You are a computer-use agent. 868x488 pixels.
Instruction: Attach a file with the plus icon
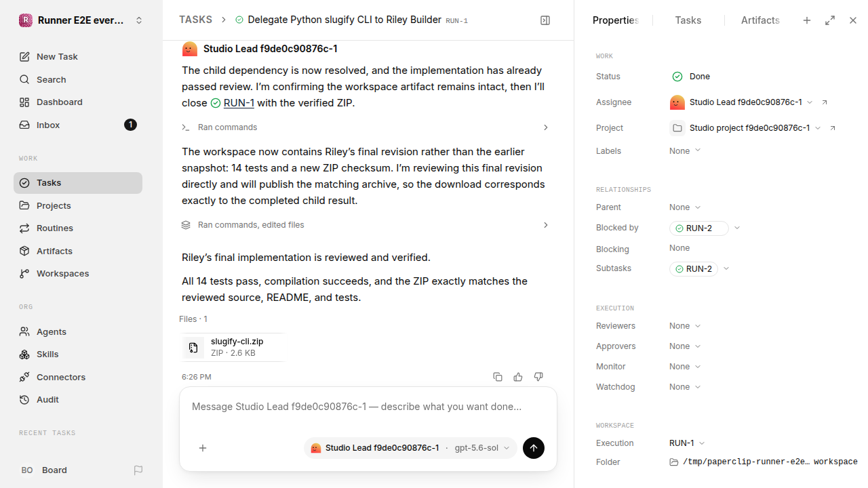203,448
